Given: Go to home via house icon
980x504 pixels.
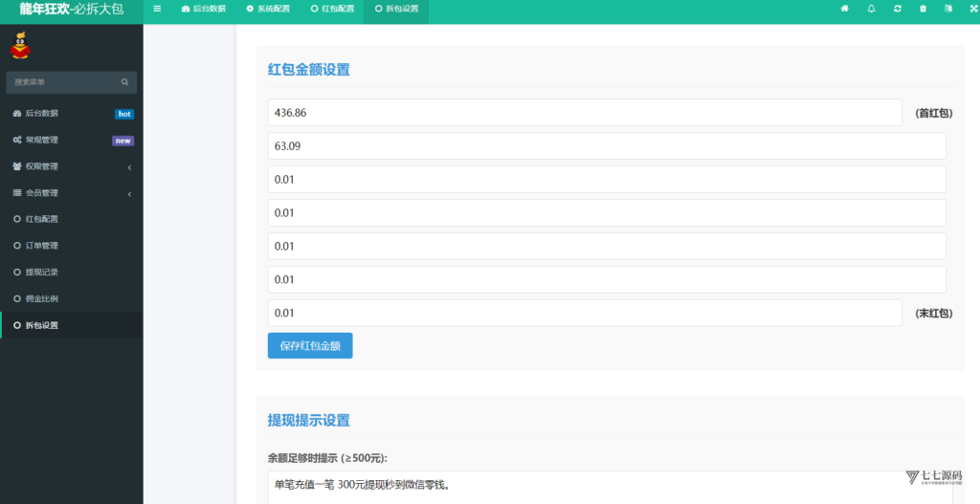Looking at the screenshot, I should click(844, 9).
